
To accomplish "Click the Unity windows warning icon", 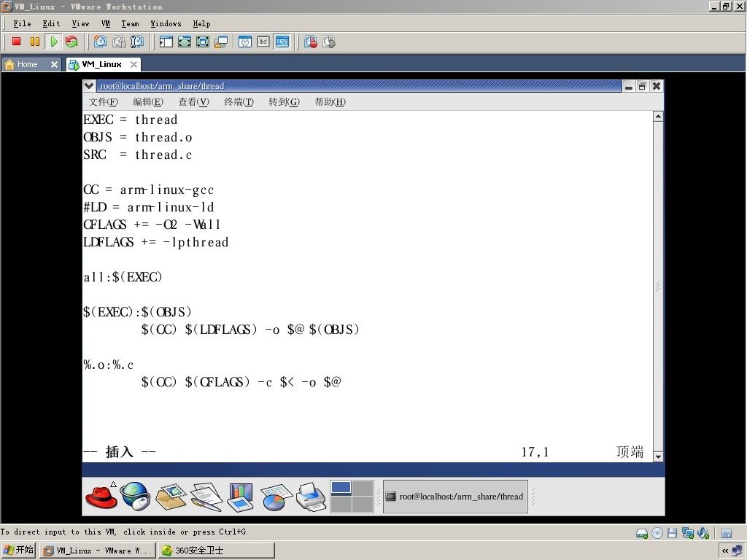I will [220, 42].
